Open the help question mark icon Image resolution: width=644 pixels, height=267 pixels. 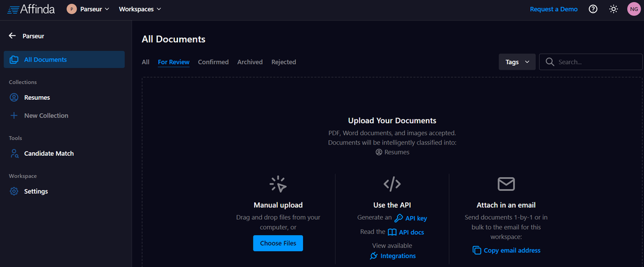point(592,9)
